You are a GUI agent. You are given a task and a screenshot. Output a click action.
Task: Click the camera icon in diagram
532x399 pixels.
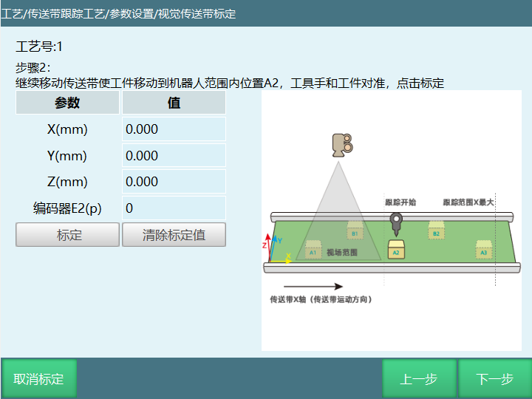pos(342,146)
